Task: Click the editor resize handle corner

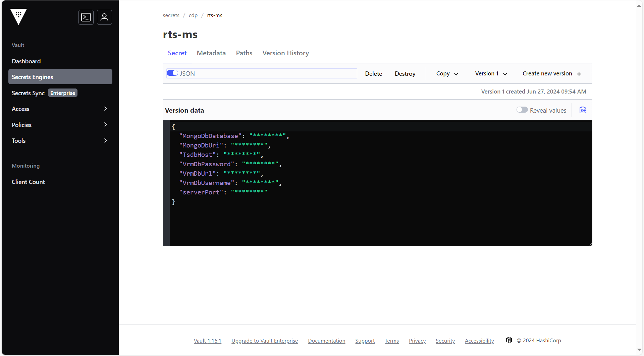Action: click(590, 244)
